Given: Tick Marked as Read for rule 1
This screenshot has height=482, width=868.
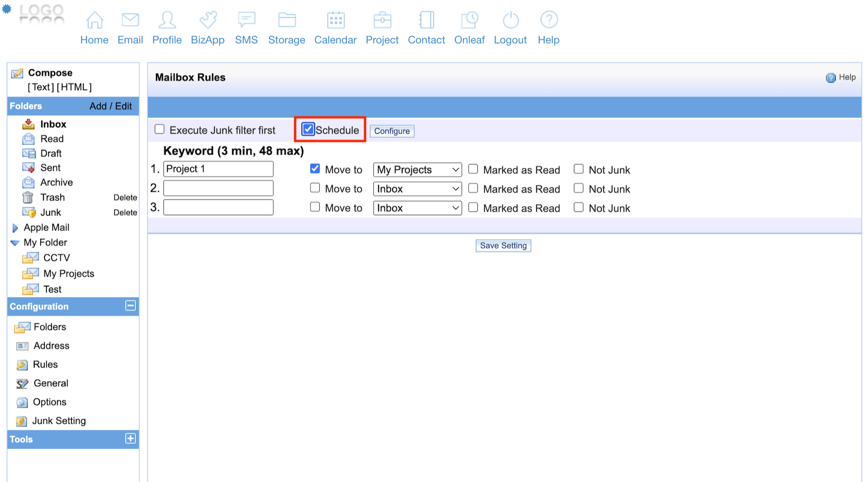Looking at the screenshot, I should 474,169.
